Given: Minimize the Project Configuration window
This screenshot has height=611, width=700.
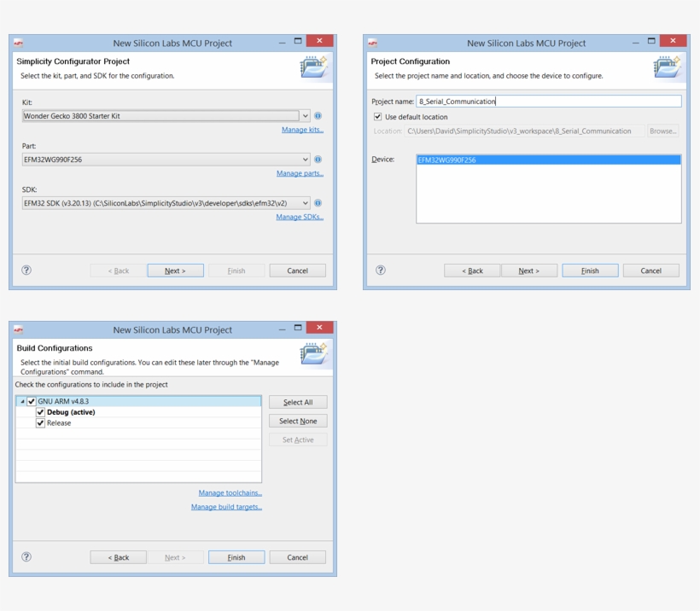Looking at the screenshot, I should coord(636,43).
